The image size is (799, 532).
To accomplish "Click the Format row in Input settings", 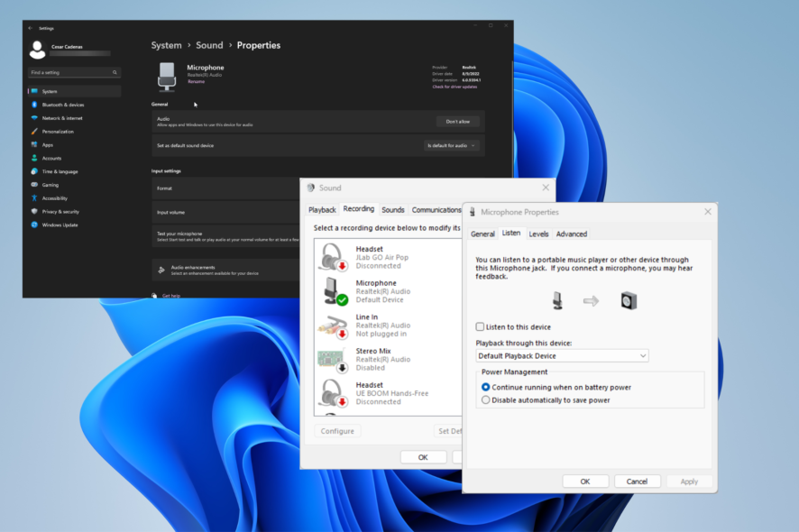I will point(225,188).
